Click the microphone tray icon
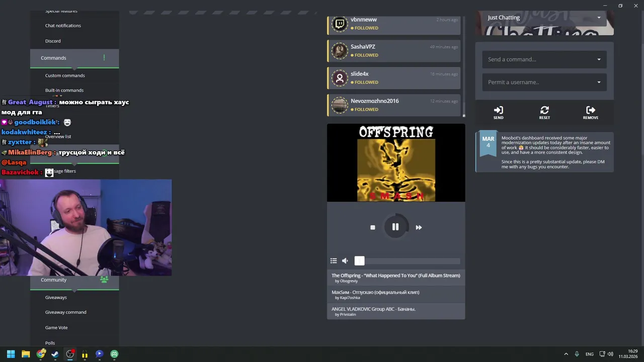This screenshot has width=644, height=362. click(x=577, y=354)
